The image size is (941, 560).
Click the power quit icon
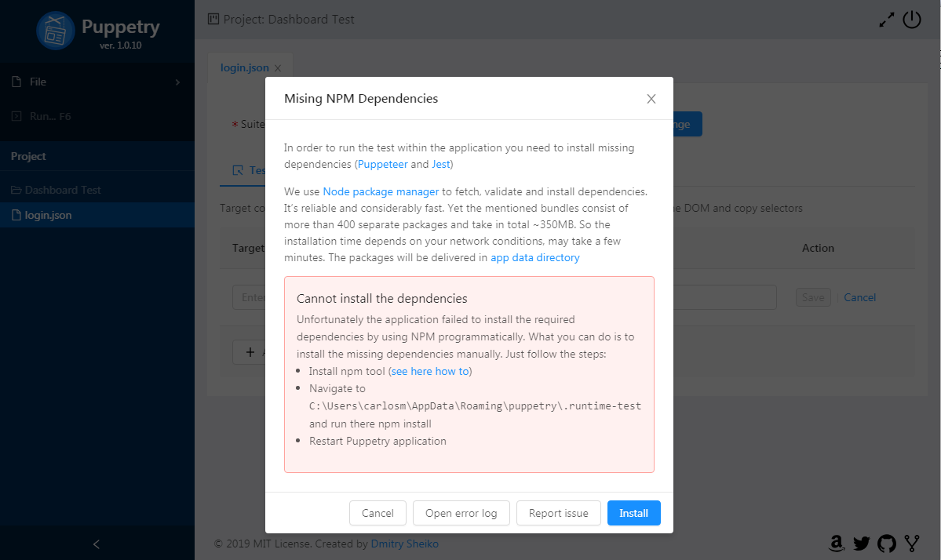(912, 19)
